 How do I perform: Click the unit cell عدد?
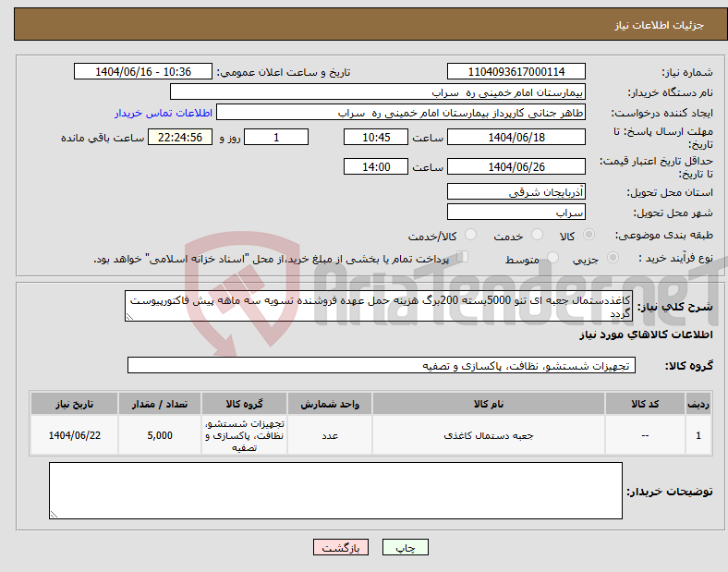[330, 435]
